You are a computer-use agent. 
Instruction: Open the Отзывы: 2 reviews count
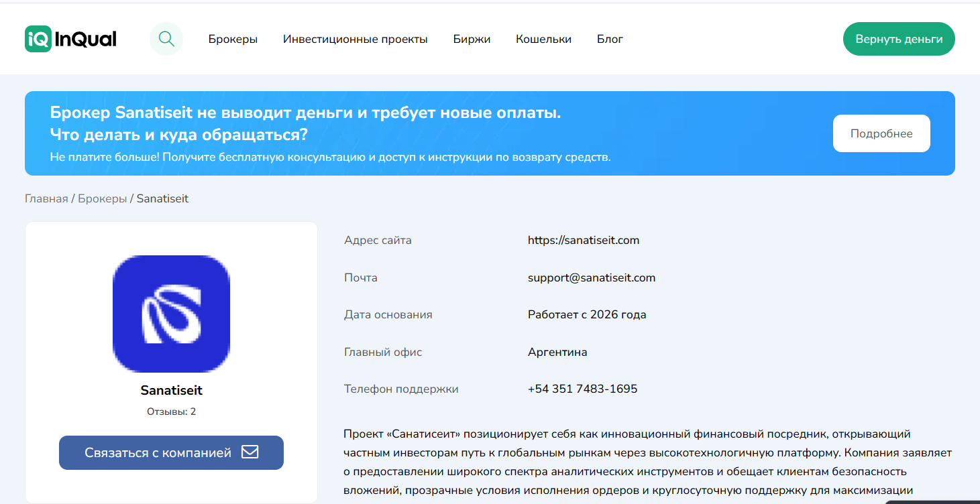tap(171, 412)
